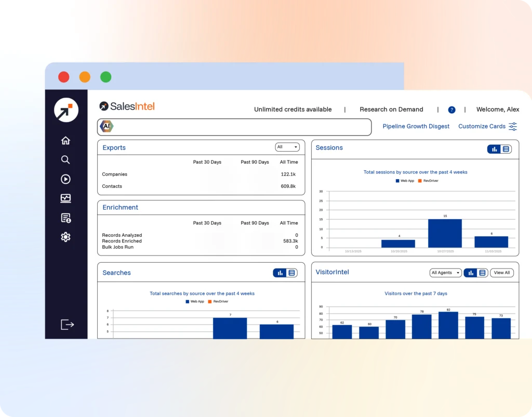Open the Home icon in sidebar
The width and height of the screenshot is (532, 417).
pyautogui.click(x=65, y=140)
